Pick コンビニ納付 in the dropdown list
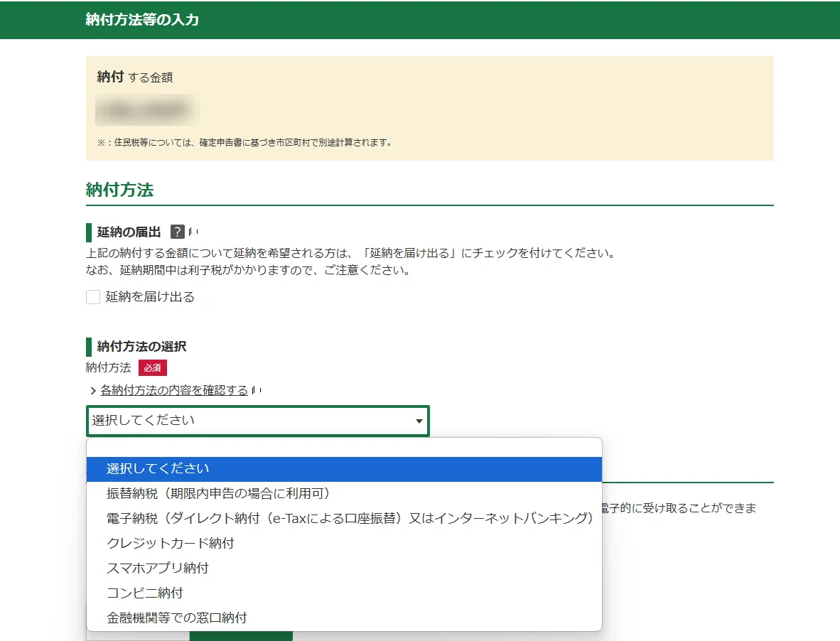 [344, 593]
